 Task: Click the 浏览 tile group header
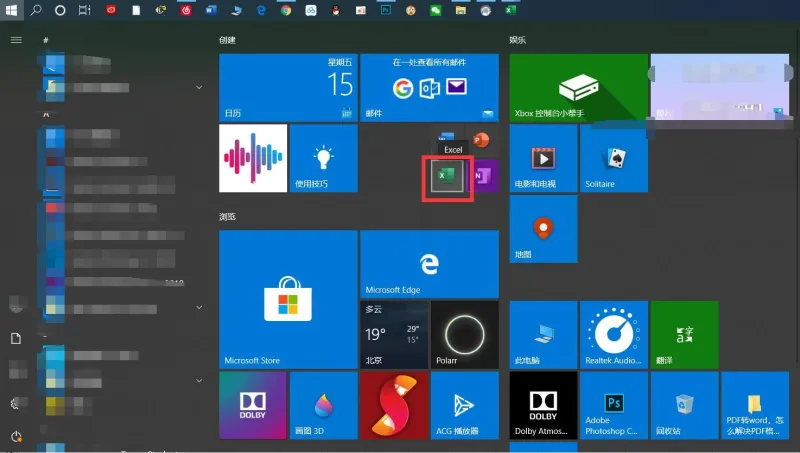pos(228,216)
